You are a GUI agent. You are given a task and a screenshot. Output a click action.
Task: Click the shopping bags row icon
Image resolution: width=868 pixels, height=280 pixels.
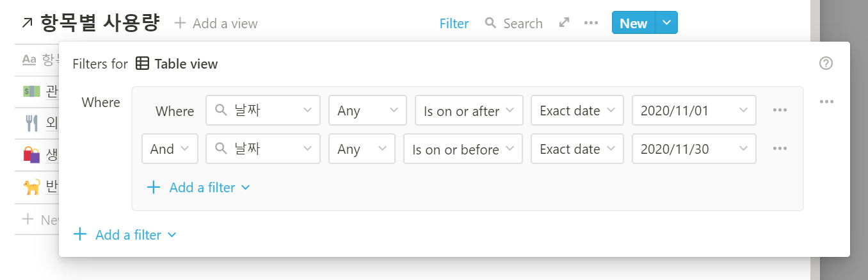point(31,154)
